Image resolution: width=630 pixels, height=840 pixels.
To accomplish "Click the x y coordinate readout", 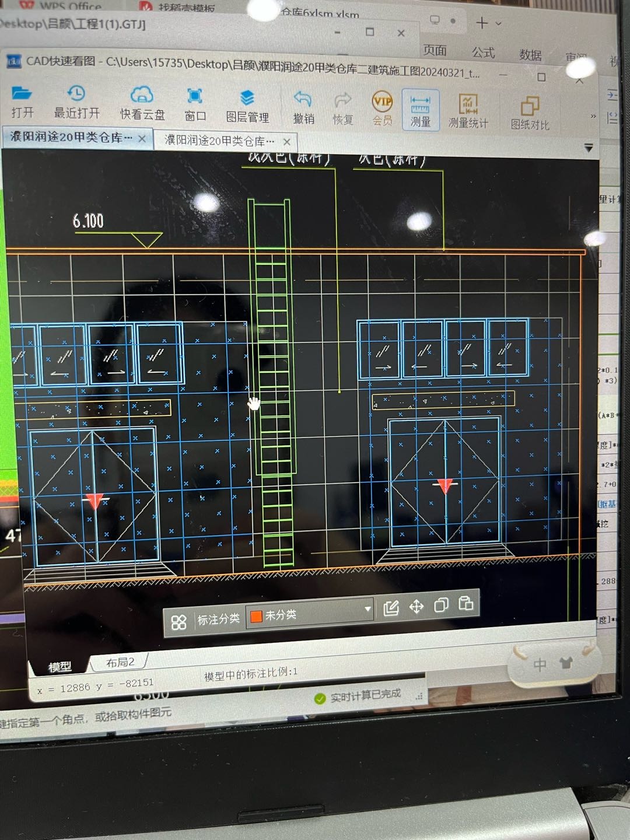I will point(95,686).
